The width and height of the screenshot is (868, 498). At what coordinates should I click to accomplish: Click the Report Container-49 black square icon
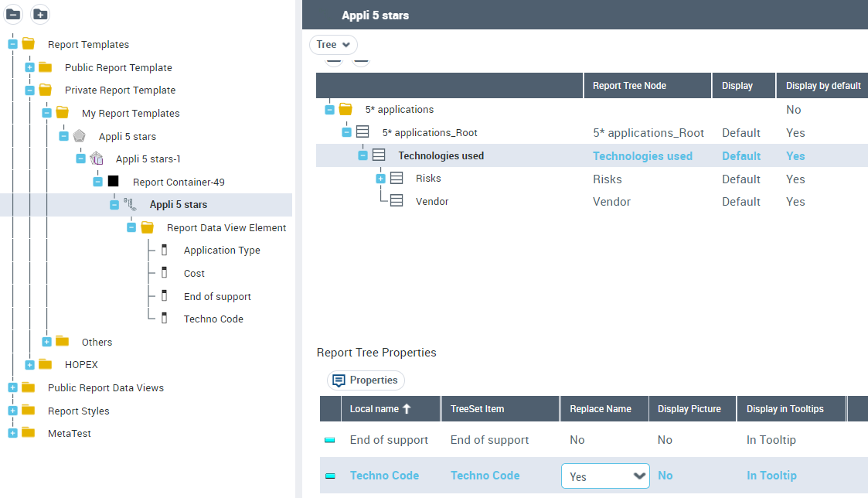coord(114,182)
